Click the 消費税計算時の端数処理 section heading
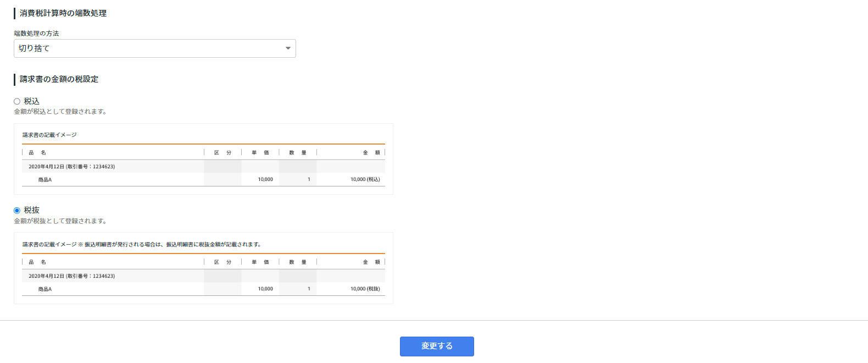This screenshot has width=868, height=363. pyautogui.click(x=63, y=13)
